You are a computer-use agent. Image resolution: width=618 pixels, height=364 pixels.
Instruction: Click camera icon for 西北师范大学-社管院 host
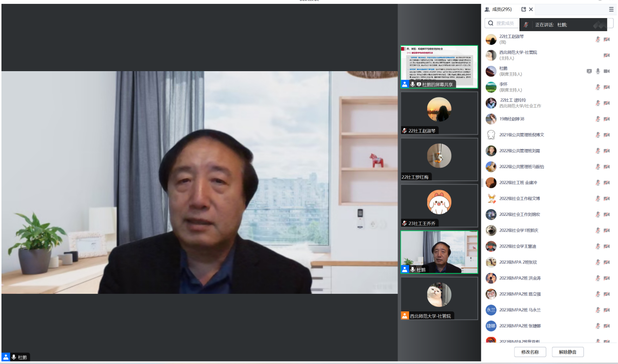(x=607, y=55)
